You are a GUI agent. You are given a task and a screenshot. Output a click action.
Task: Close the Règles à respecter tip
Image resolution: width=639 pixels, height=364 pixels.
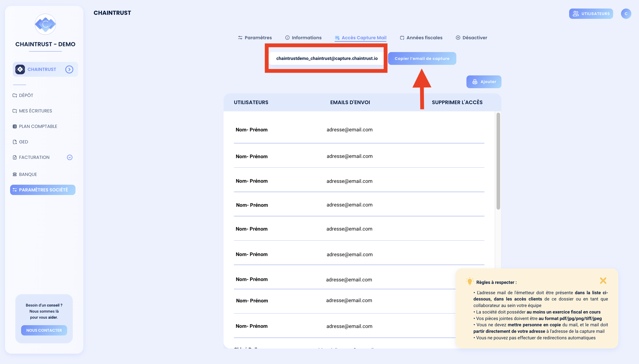point(603,281)
